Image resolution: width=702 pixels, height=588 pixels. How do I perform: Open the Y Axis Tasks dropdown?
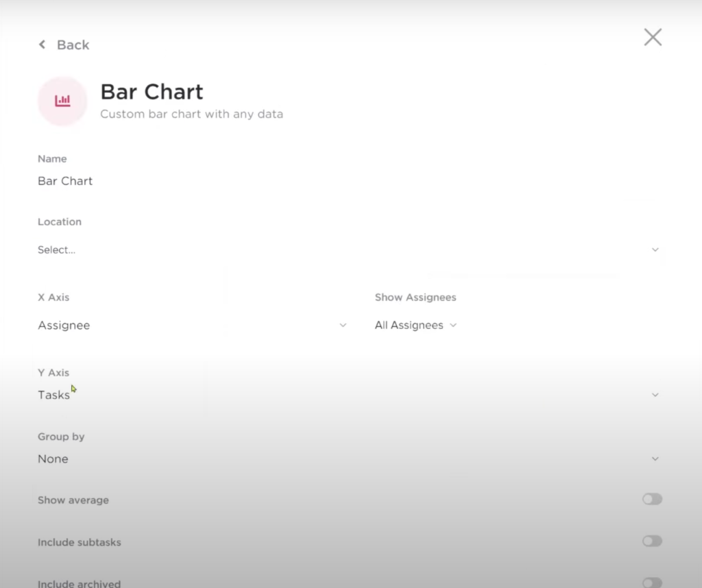[349, 395]
